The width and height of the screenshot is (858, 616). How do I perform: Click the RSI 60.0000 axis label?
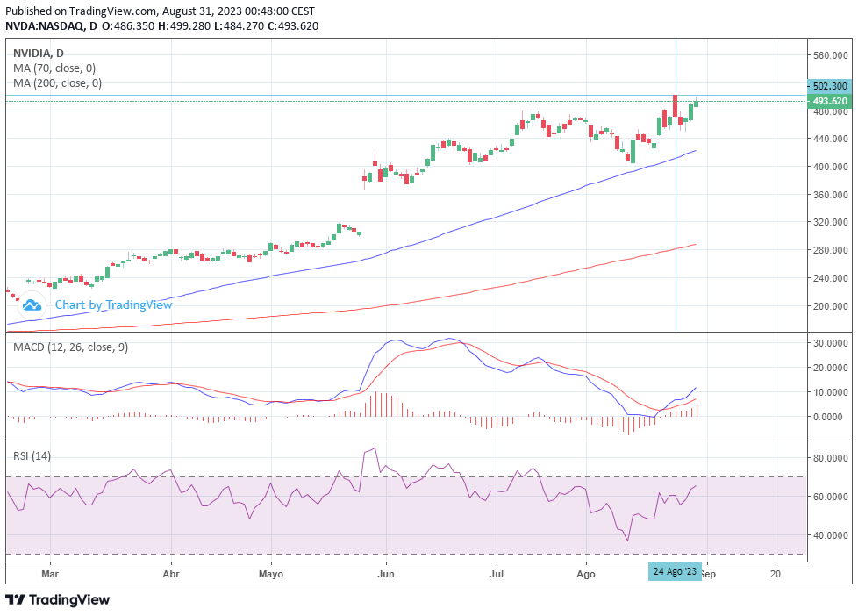click(830, 498)
